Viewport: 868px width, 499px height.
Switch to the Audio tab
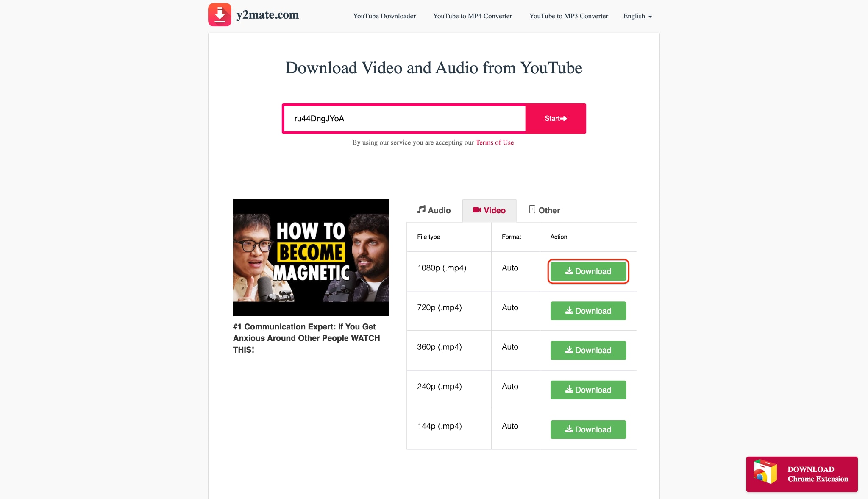pos(434,210)
